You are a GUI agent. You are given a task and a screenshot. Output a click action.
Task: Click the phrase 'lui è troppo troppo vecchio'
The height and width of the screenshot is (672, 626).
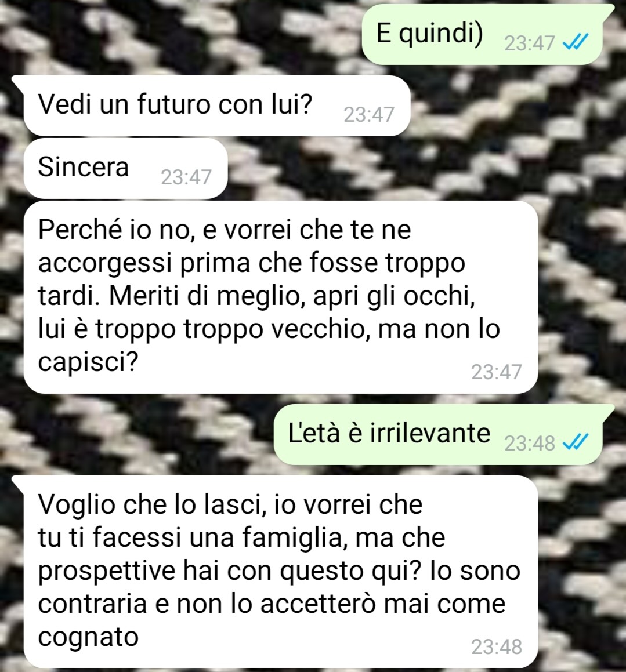pos(203,329)
